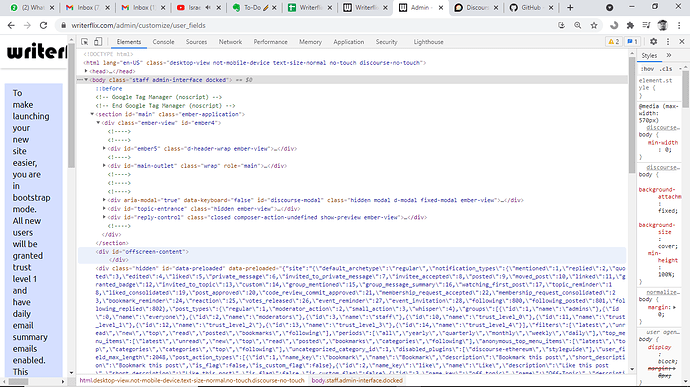
Task: Expand topic-entrance div node
Action: click(104, 209)
